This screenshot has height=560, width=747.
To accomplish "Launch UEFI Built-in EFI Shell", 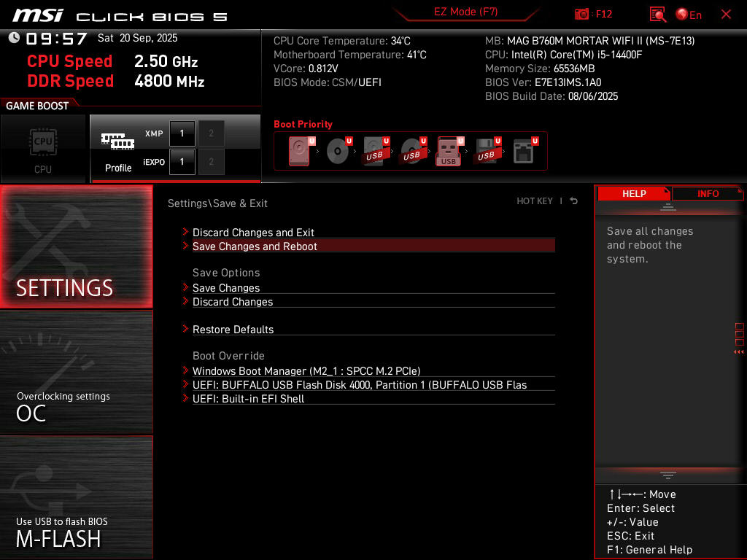I will (x=373, y=398).
